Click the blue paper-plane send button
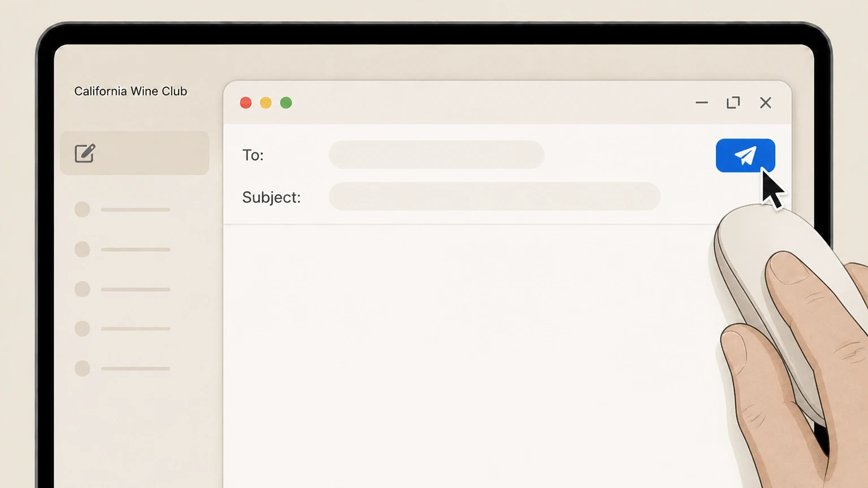 (745, 155)
